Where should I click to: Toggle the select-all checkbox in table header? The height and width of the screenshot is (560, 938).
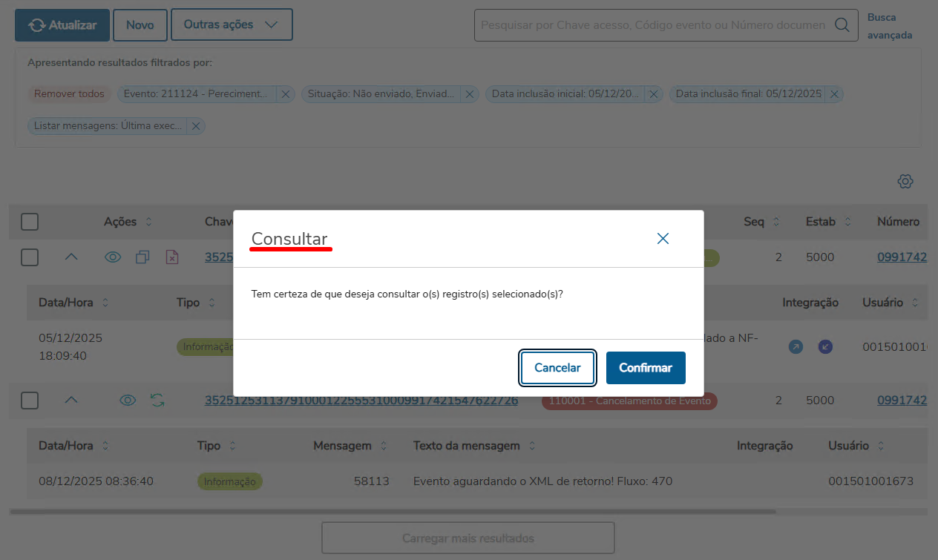(30, 221)
